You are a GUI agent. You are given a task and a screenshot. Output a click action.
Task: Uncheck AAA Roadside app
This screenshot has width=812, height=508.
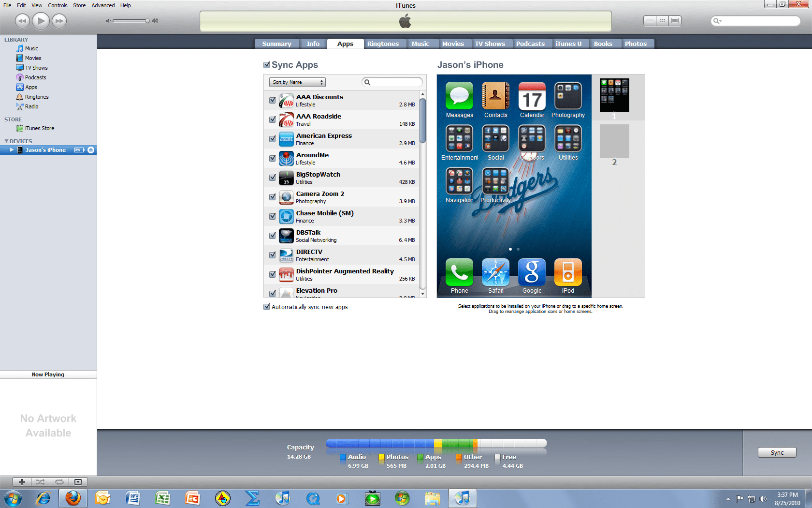(x=273, y=120)
